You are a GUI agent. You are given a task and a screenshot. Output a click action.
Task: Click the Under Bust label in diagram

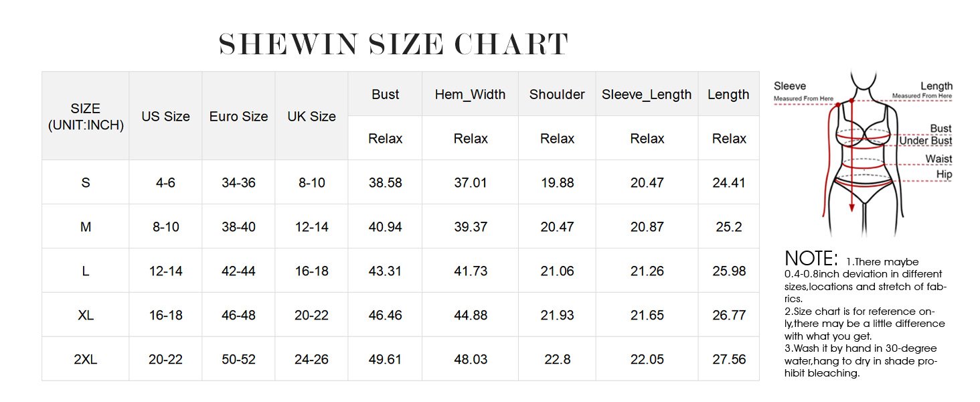point(924,141)
